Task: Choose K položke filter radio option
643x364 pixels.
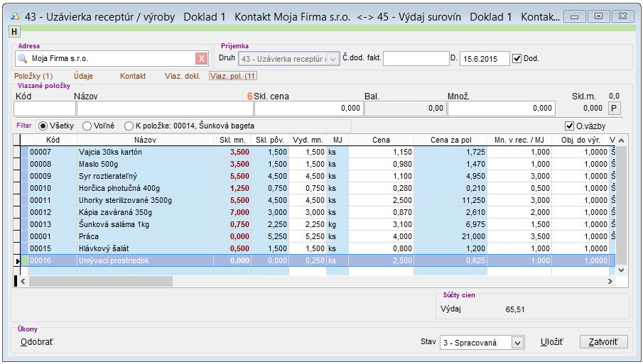Action: click(129, 126)
